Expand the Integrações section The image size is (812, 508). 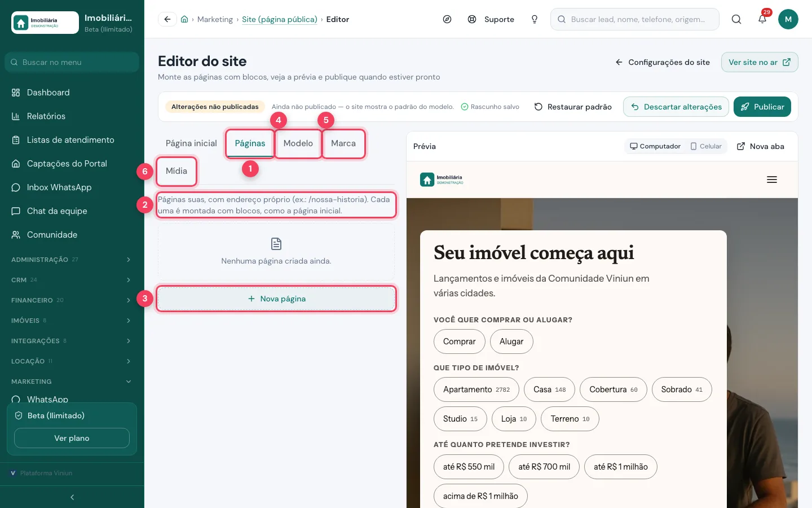coord(72,341)
